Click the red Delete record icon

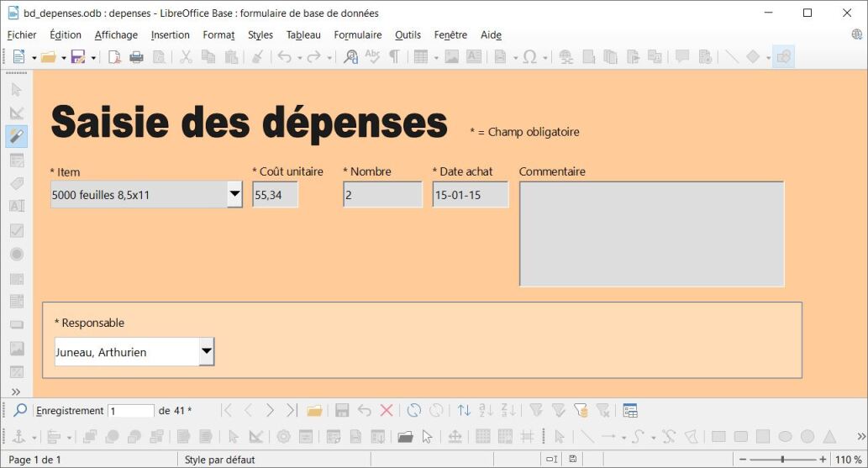point(387,411)
